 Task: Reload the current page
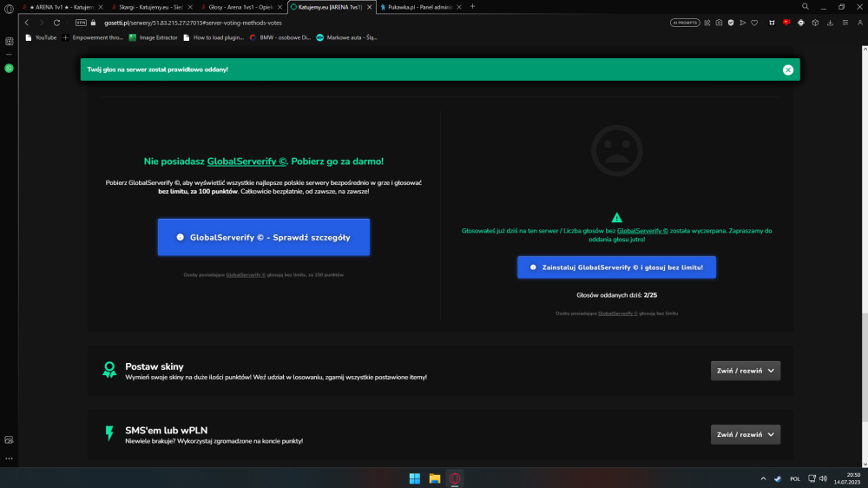(56, 23)
